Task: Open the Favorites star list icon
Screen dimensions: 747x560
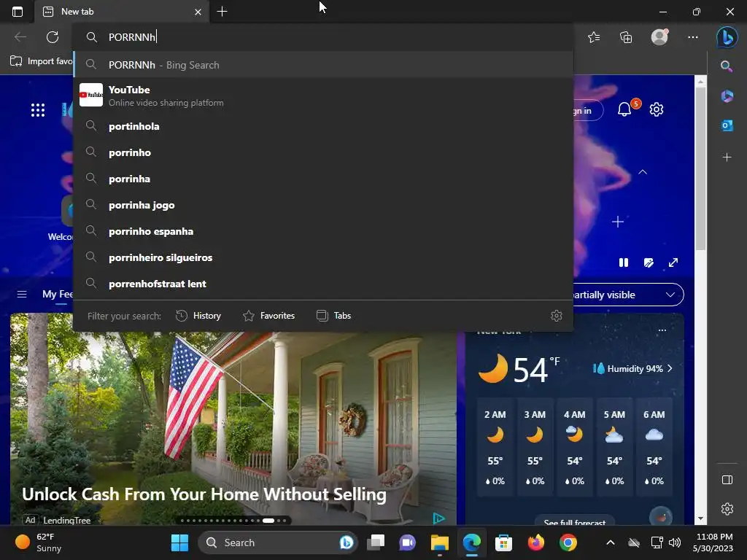Action: tap(594, 36)
